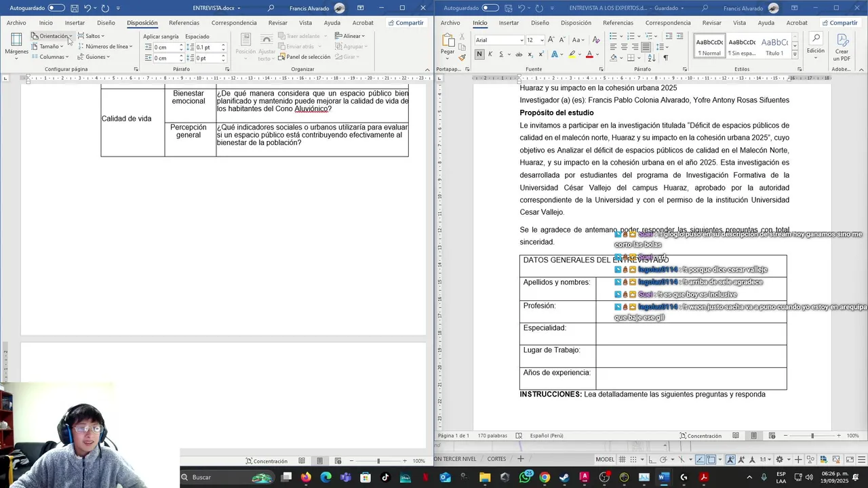Click the underline button in right window
Viewport: 868px width, 488px height.
tap(501, 54)
